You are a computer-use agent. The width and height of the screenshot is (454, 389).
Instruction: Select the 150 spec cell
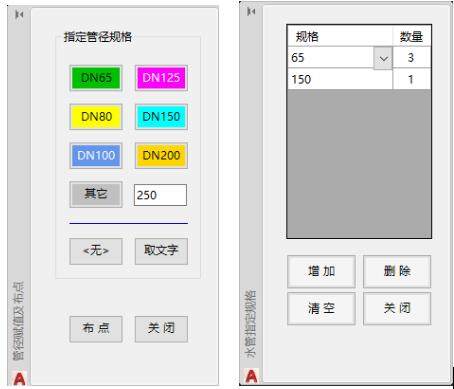point(340,79)
